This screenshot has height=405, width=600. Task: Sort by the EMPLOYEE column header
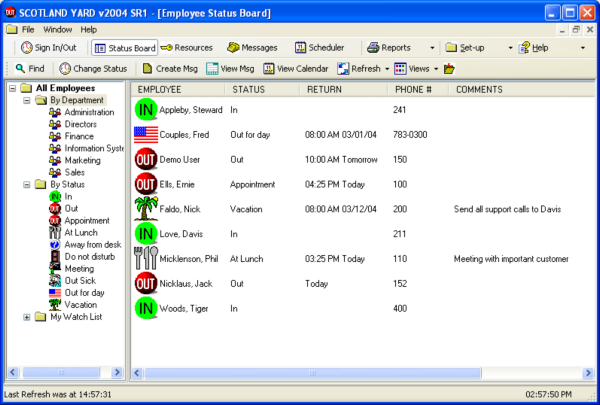(x=178, y=90)
